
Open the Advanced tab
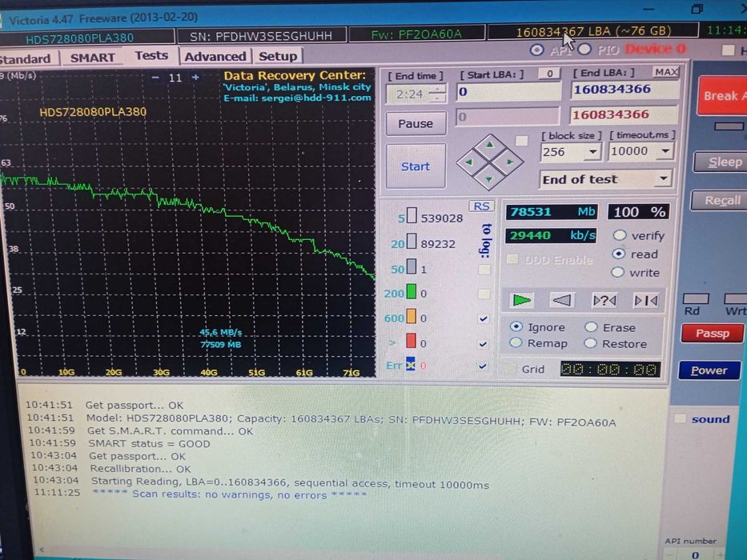215,56
